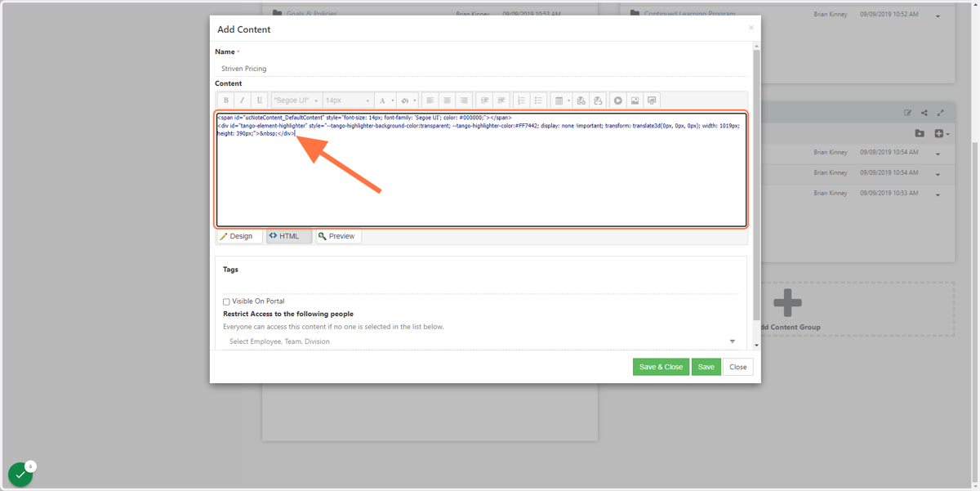The height and width of the screenshot is (491, 980).
Task: Align text center
Action: coord(447,100)
